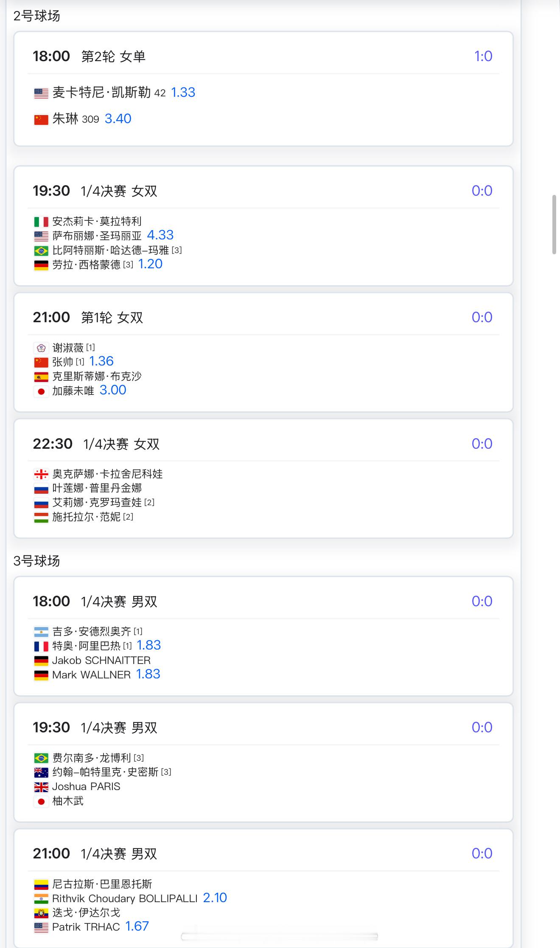Click the India flag beside Rithvik Choudary BOLLIPALLI
This screenshot has width=560, height=948.
point(41,899)
